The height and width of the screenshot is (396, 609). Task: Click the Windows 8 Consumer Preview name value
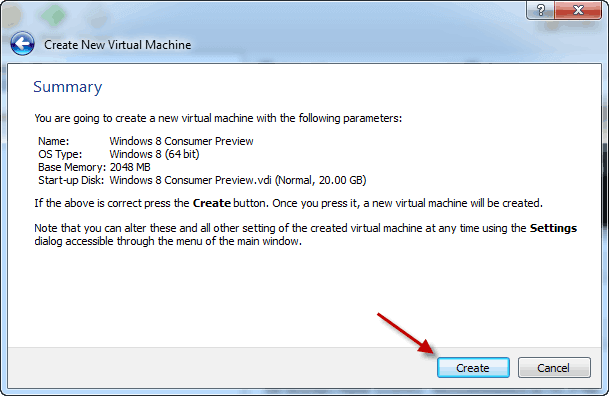tap(181, 141)
